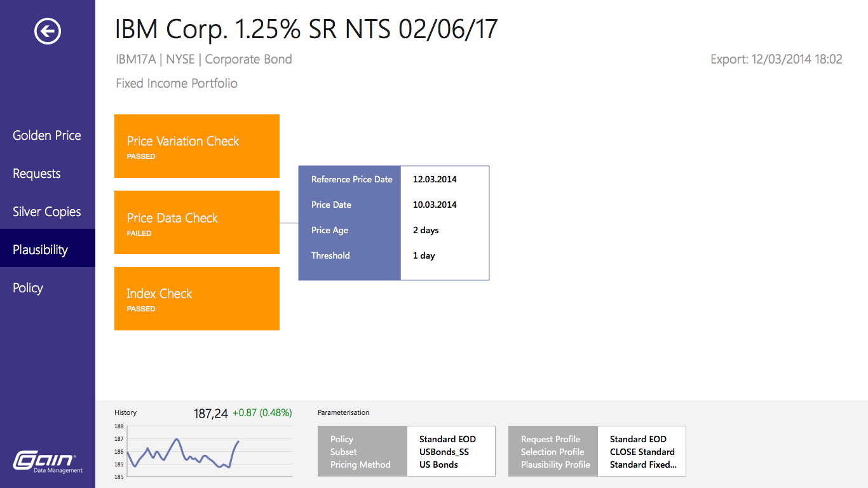The width and height of the screenshot is (868, 488).
Task: Click the 2 days value
Action: (426, 230)
